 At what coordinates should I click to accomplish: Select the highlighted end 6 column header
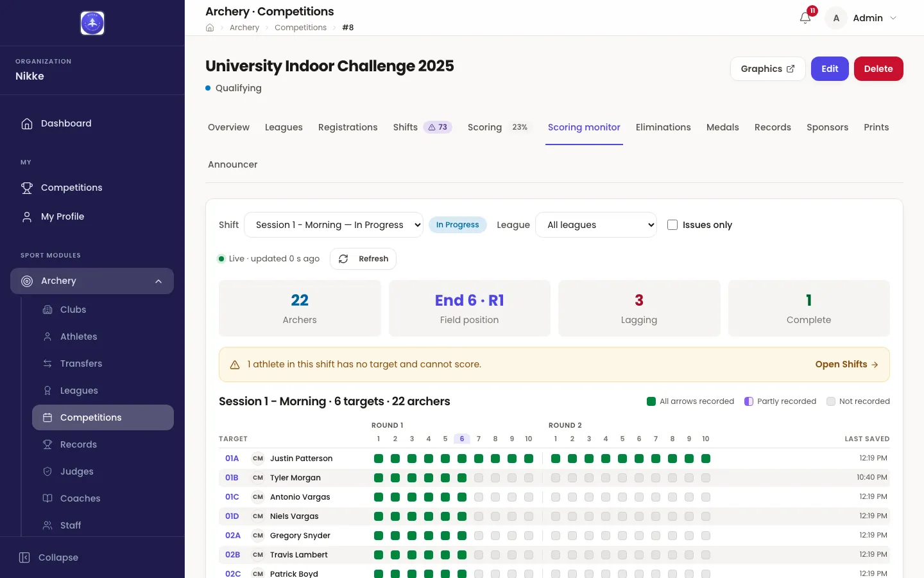click(x=462, y=439)
